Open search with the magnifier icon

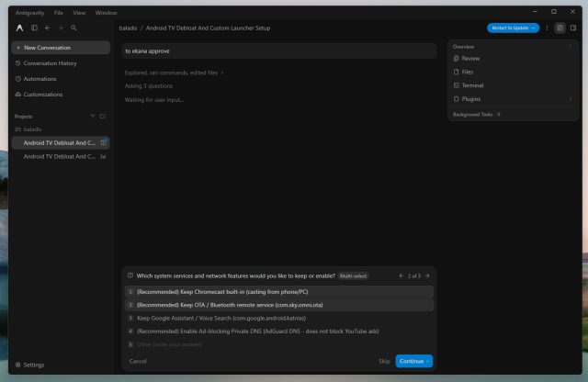pyautogui.click(x=73, y=28)
